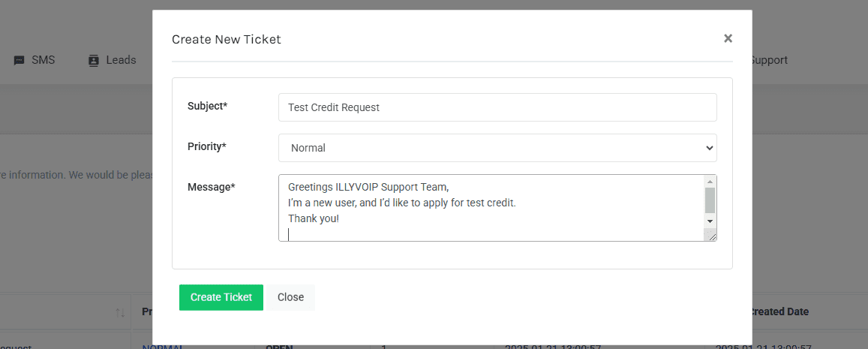Click the Create New Ticket dialog title
Image resolution: width=868 pixels, height=349 pixels.
click(227, 39)
